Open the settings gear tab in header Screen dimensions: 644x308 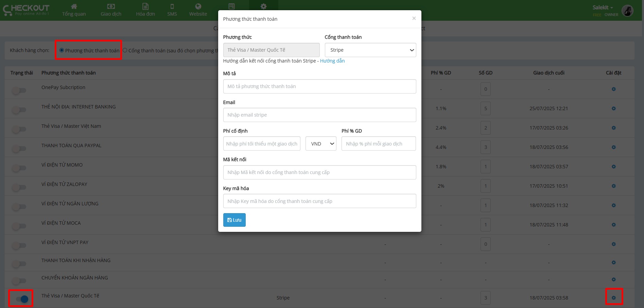point(263,6)
